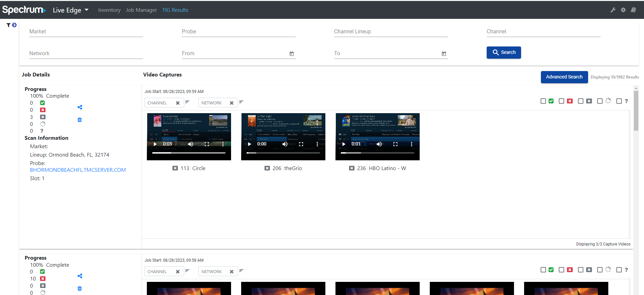This screenshot has height=295, width=644.
Task: Mute the 236 HBO Latino video
Action: 379,144
